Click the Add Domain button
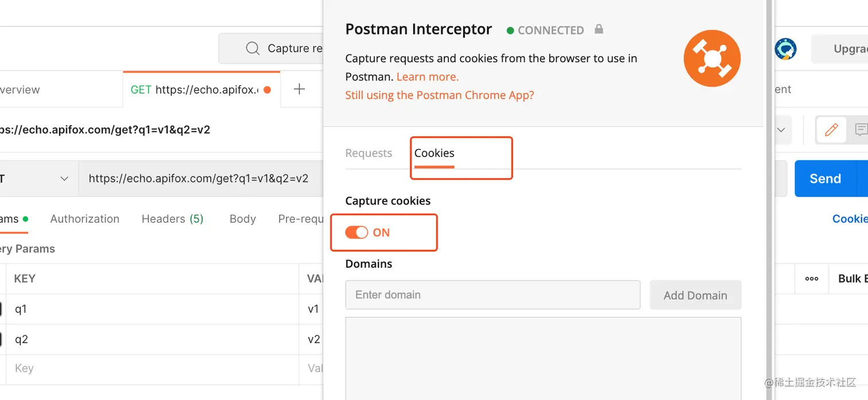 pyautogui.click(x=695, y=295)
